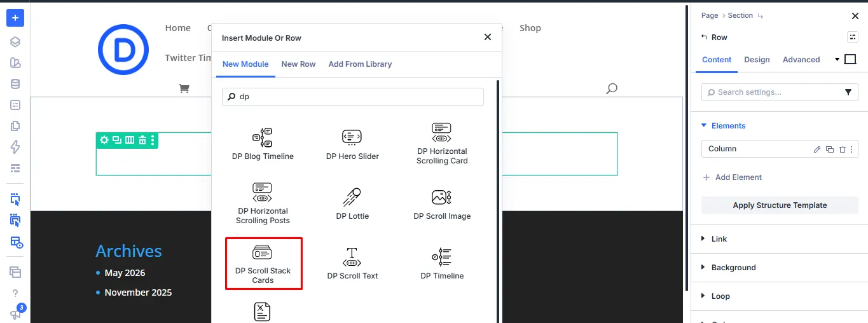Insert the DP Lottie module
The width and height of the screenshot is (868, 323).
coord(352,203)
